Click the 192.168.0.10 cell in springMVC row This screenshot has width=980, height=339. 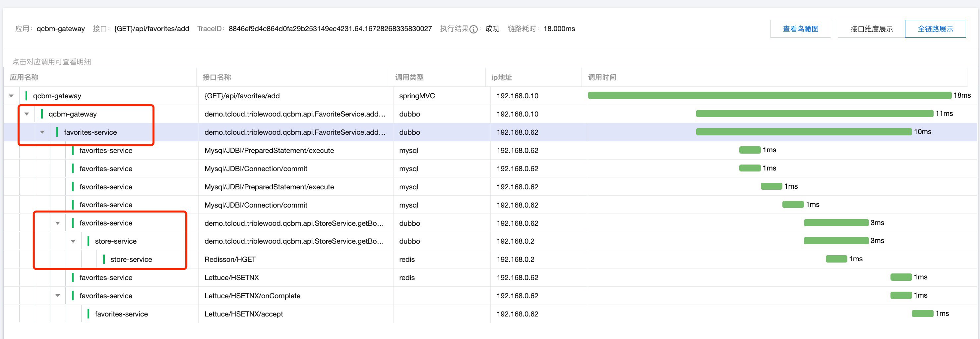(518, 96)
